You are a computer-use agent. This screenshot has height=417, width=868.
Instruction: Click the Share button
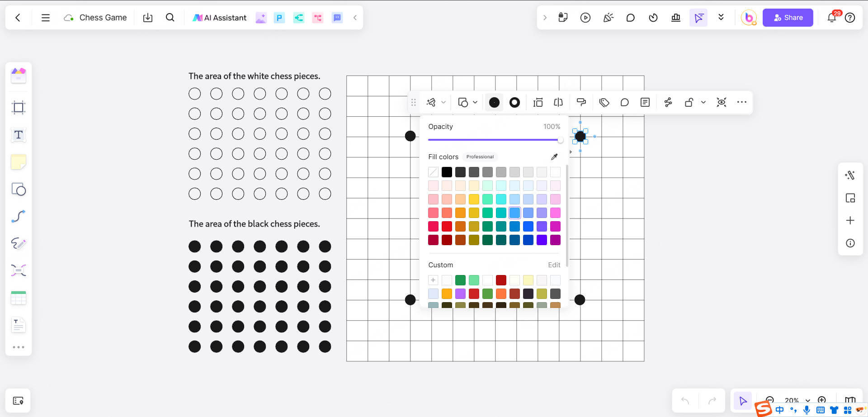(x=788, y=18)
